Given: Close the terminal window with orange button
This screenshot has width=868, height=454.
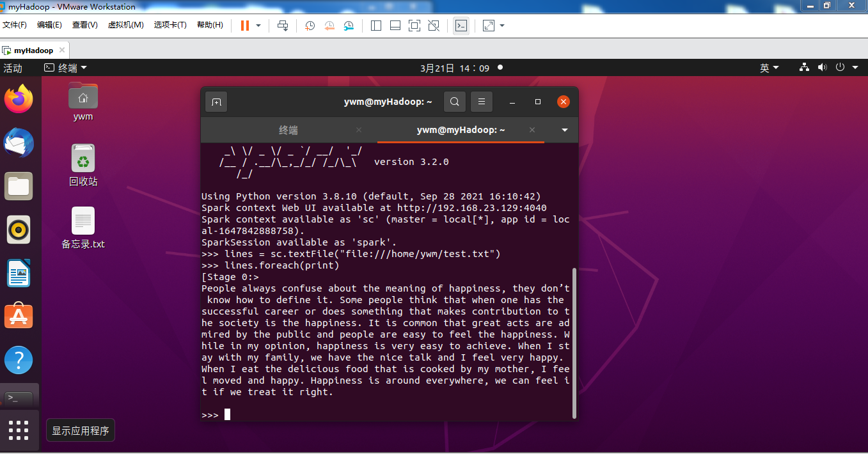Looking at the screenshot, I should tap(564, 102).
